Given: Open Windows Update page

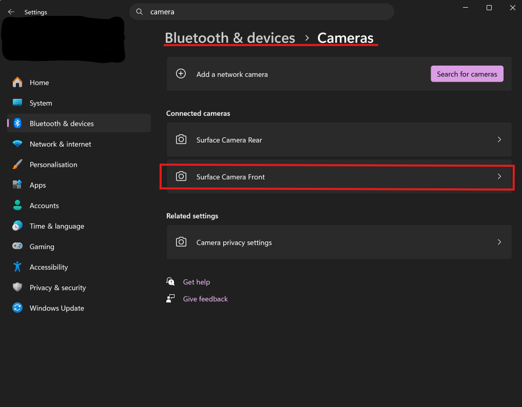Looking at the screenshot, I should [79, 308].
